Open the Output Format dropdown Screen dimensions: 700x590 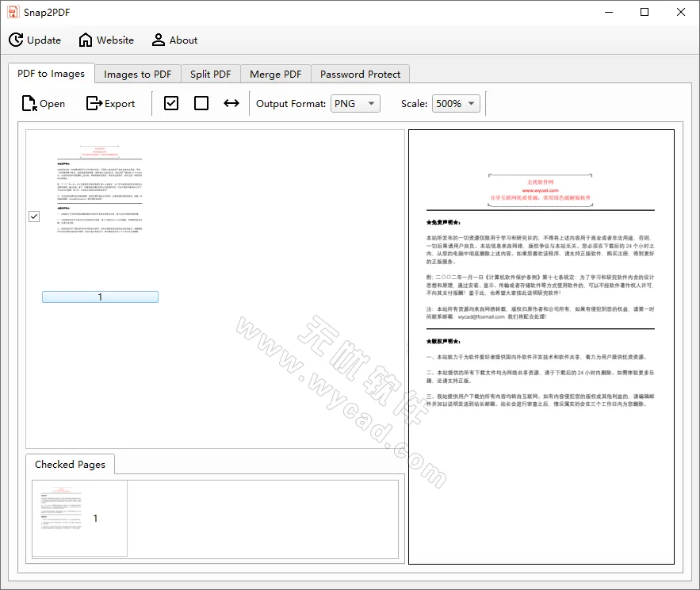pos(355,103)
